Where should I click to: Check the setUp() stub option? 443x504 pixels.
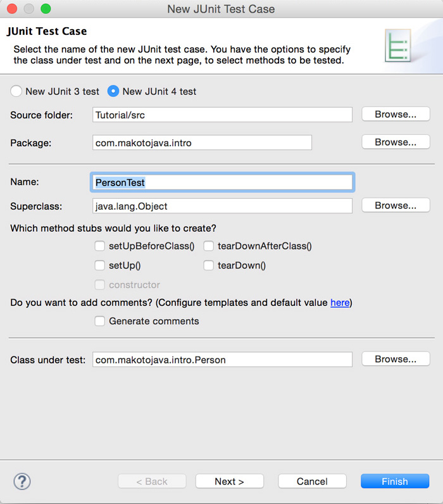(99, 265)
